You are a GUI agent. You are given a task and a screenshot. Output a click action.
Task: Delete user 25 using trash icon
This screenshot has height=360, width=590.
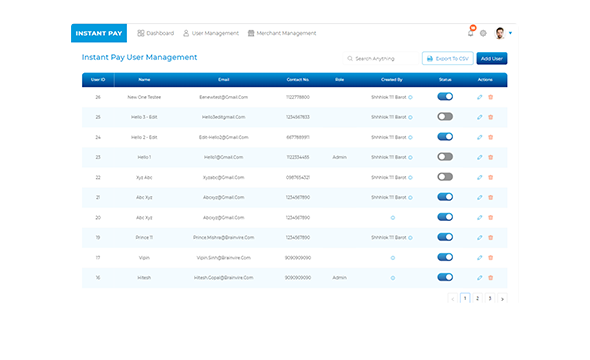490,117
